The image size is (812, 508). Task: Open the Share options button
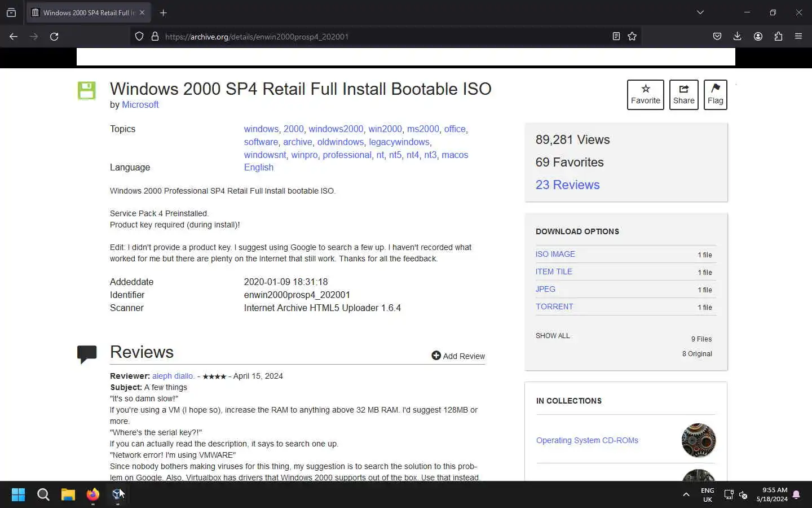683,95
